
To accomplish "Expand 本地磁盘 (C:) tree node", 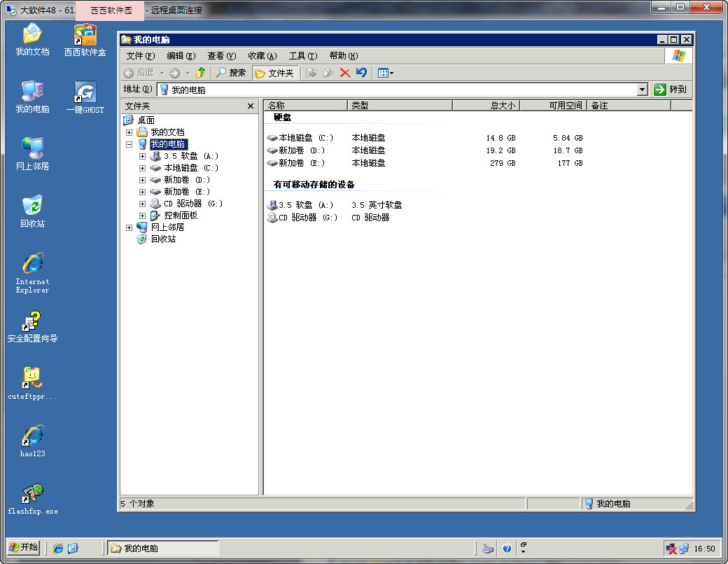I will click(x=143, y=168).
